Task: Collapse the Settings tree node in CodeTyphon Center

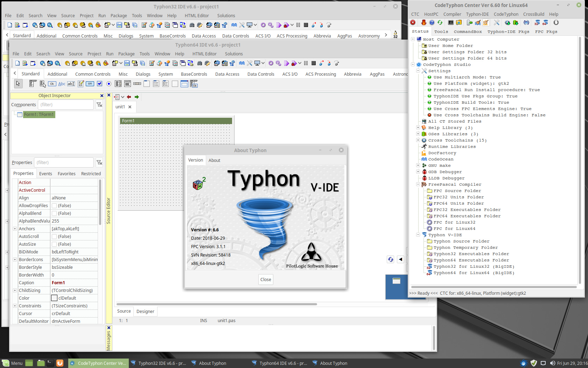Action: [418, 71]
